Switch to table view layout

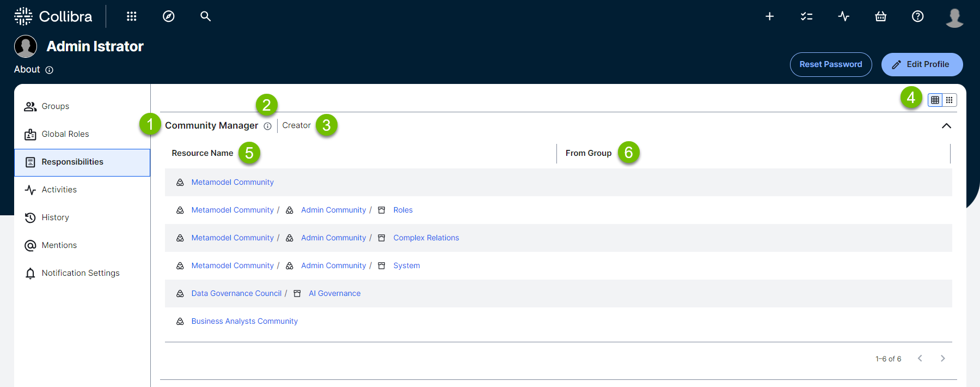[x=935, y=100]
